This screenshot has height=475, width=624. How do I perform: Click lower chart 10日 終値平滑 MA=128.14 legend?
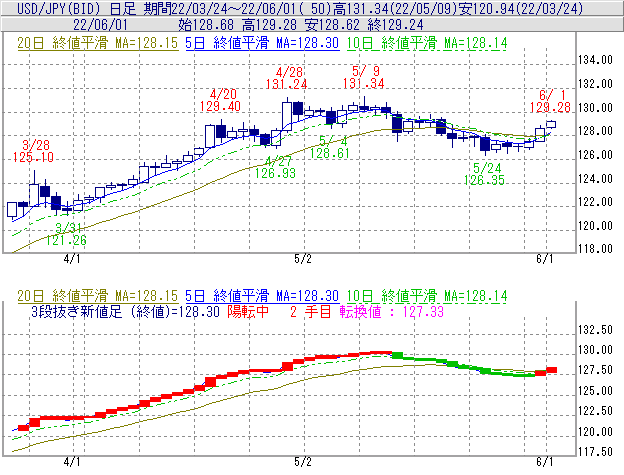pyautogui.click(x=427, y=296)
